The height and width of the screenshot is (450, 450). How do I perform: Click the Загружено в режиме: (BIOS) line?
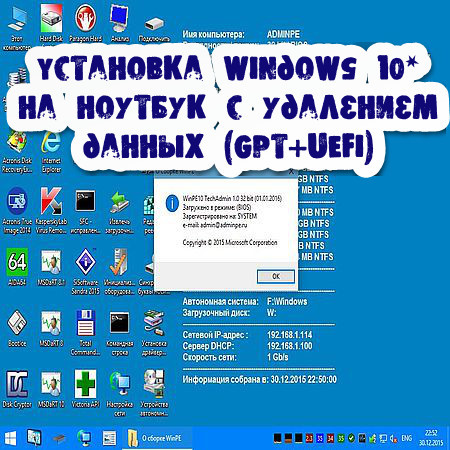[x=217, y=207]
